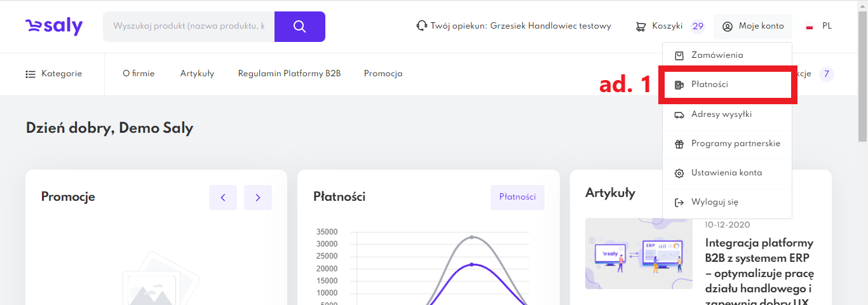Expand the Kategorie categories menu
This screenshot has width=868, height=305.
pyautogui.click(x=54, y=74)
